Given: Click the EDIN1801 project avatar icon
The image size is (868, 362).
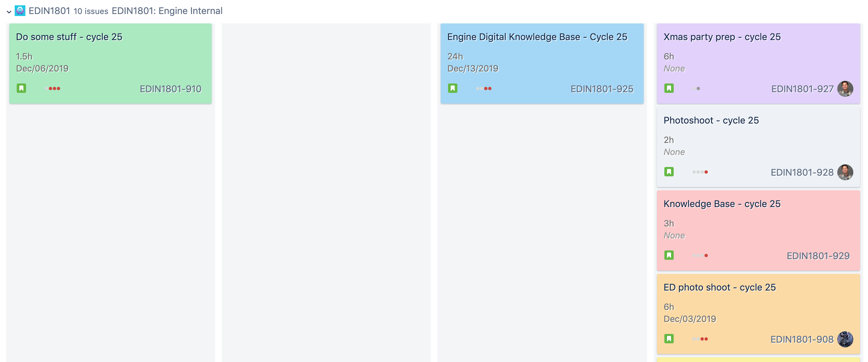Looking at the screenshot, I should [20, 11].
